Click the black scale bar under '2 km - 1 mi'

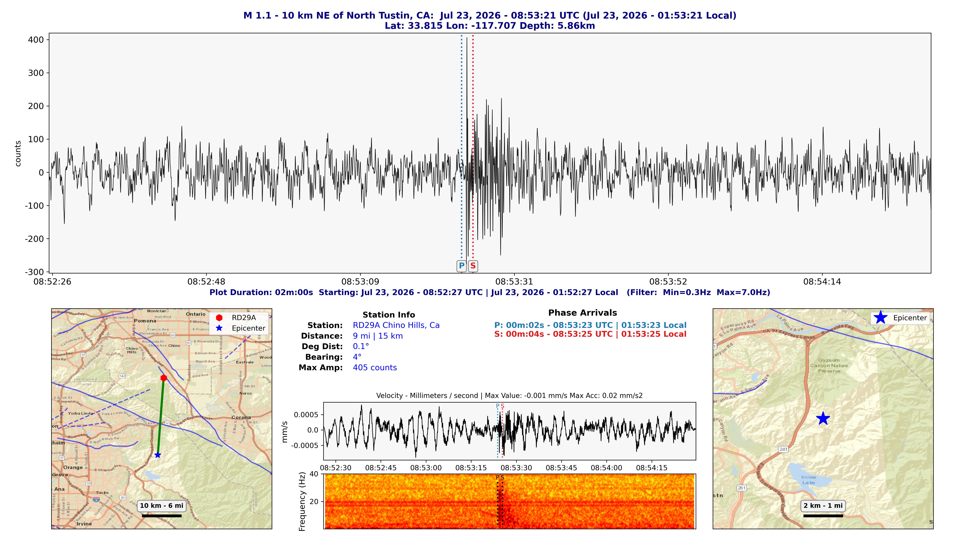point(823,516)
